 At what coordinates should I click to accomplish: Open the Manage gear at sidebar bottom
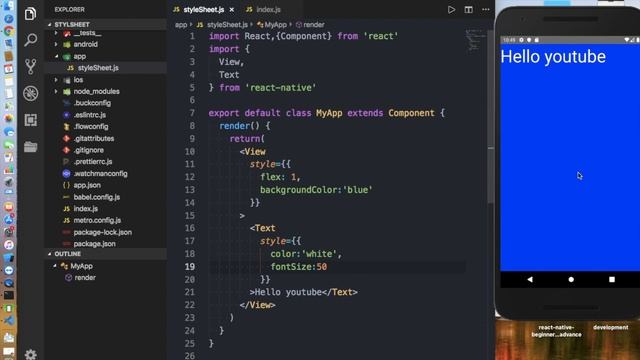[30, 354]
